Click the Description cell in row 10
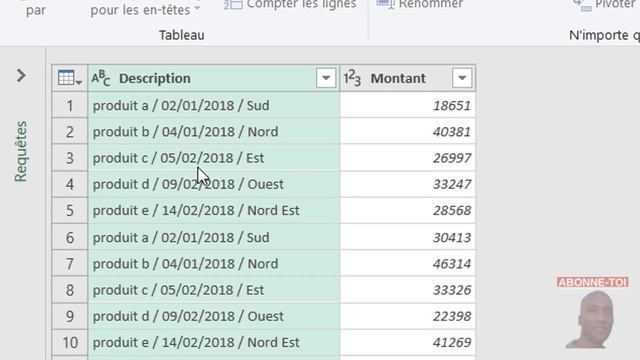This screenshot has height=360, width=640. [x=213, y=342]
